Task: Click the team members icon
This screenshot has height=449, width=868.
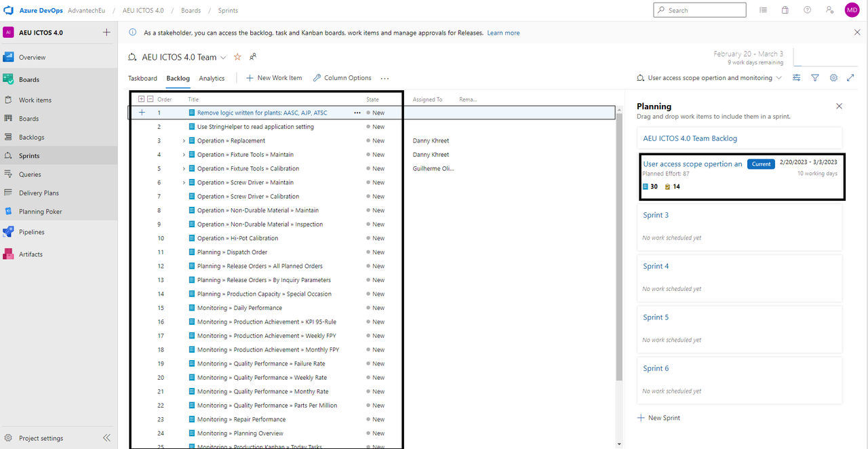Action: [253, 57]
